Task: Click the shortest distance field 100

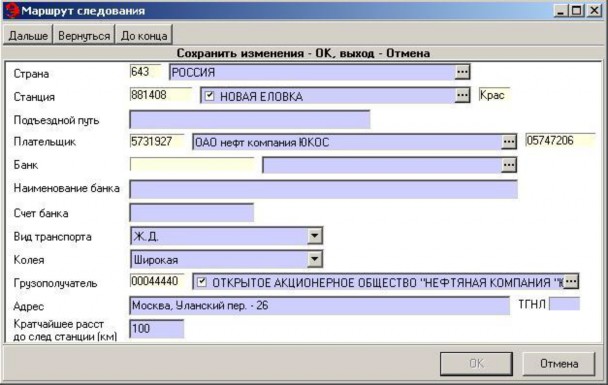Action: [157, 329]
